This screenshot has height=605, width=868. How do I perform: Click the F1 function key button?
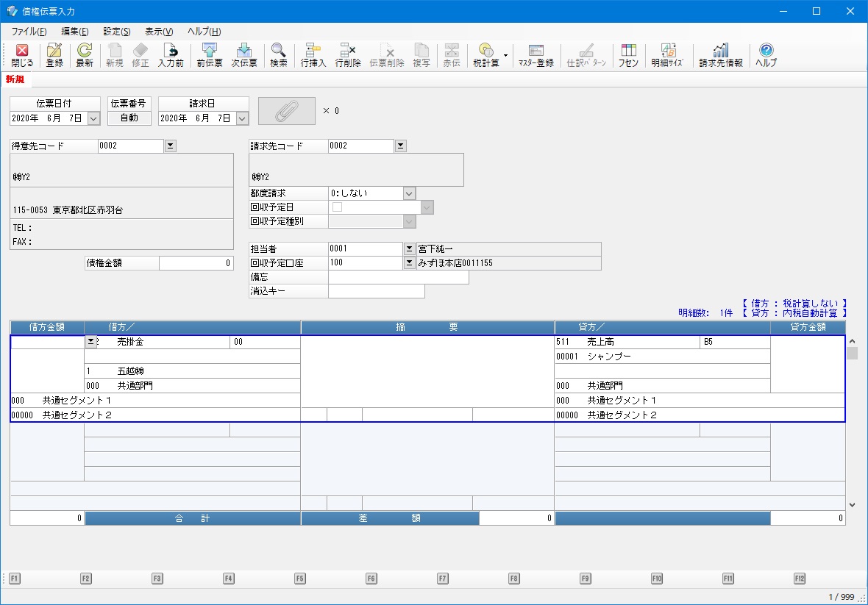[15, 579]
